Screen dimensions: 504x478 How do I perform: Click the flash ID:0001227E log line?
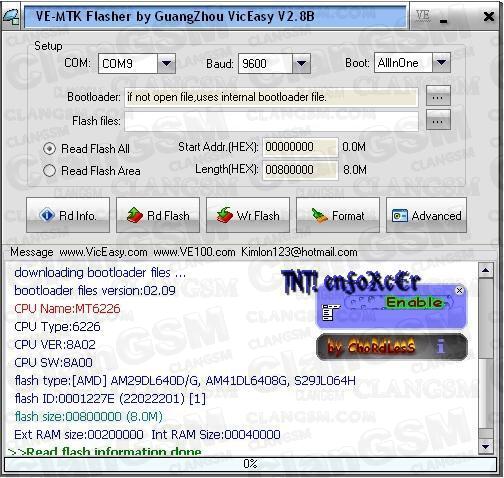click(110, 399)
